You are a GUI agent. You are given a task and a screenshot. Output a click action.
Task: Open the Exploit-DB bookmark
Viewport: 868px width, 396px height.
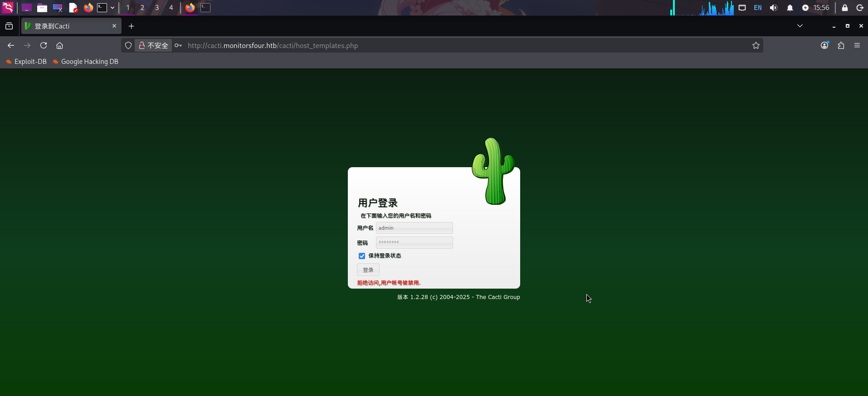pos(26,62)
